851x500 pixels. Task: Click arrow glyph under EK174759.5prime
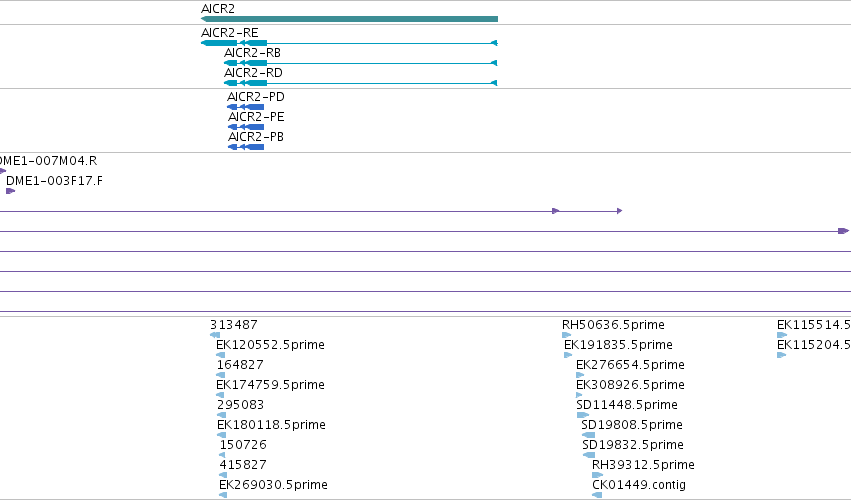click(x=220, y=395)
